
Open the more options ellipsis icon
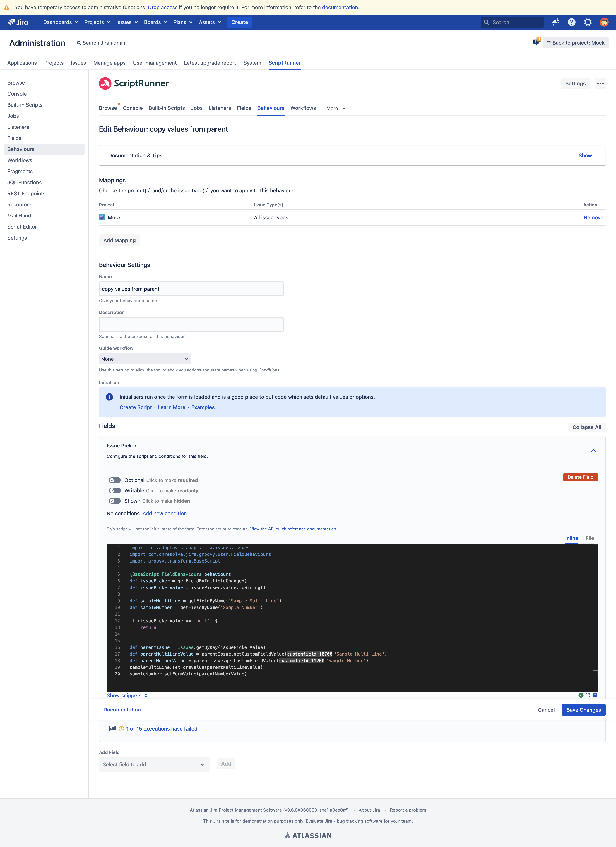600,83
